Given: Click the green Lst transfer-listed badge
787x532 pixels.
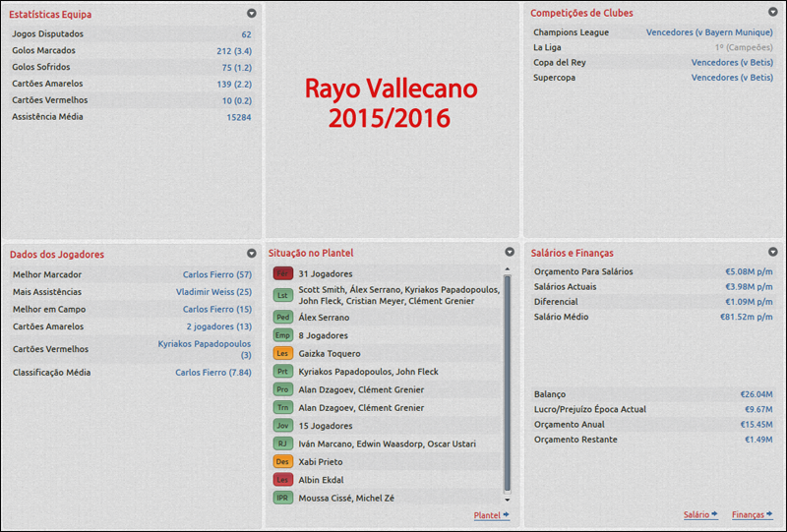Looking at the screenshot, I should (282, 295).
